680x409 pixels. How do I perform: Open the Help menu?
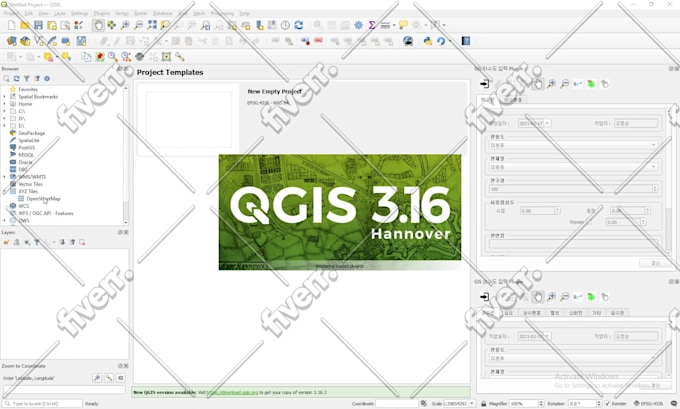245,13
